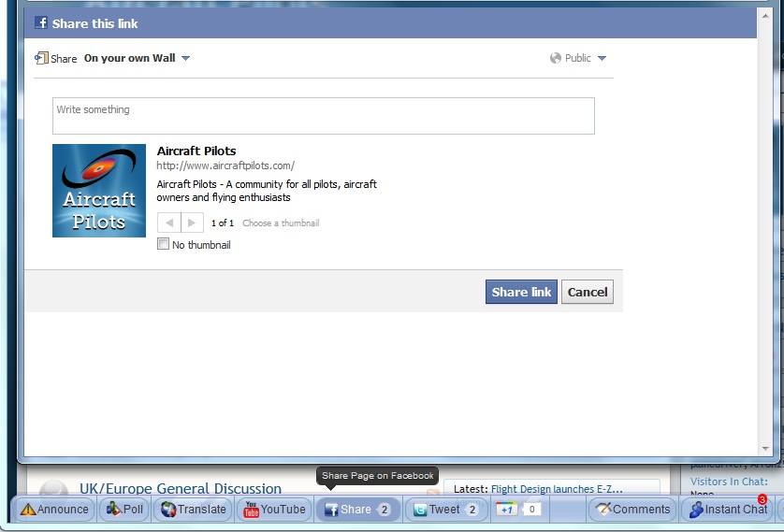Click the globe privacy icon
Screen dimensions: 784x532
556,58
